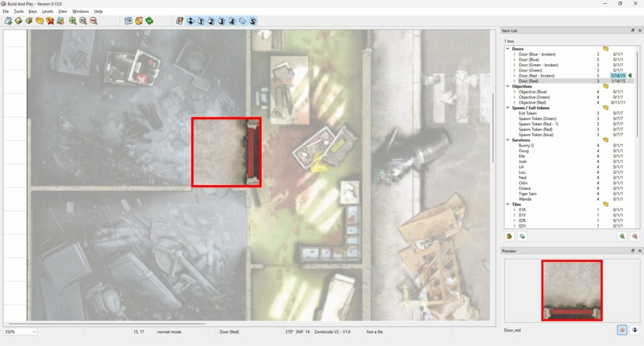Zoom in Item List with green magnifier

[x=622, y=237]
